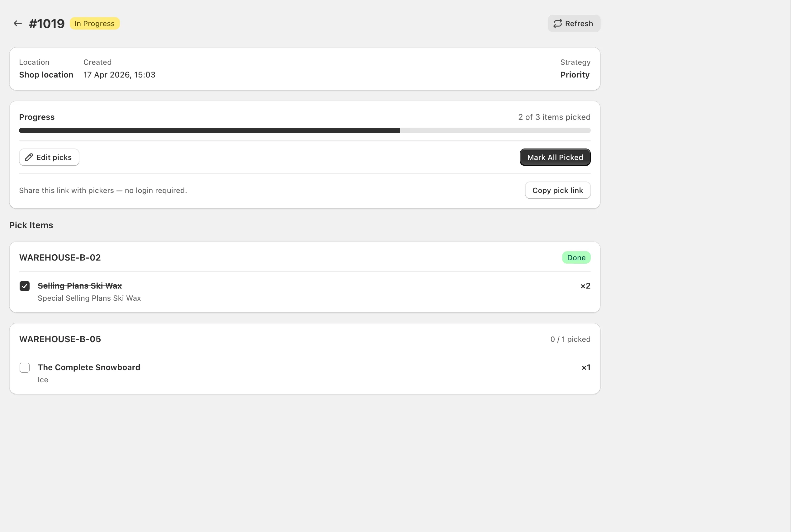Click the pick progress bar
The height and width of the screenshot is (532, 791).
click(304, 131)
